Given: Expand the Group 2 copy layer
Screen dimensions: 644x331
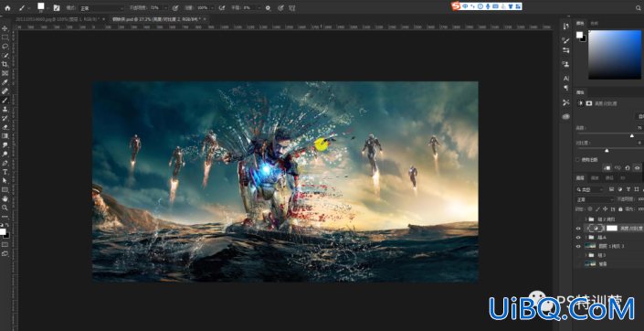Looking at the screenshot, I should 586,219.
